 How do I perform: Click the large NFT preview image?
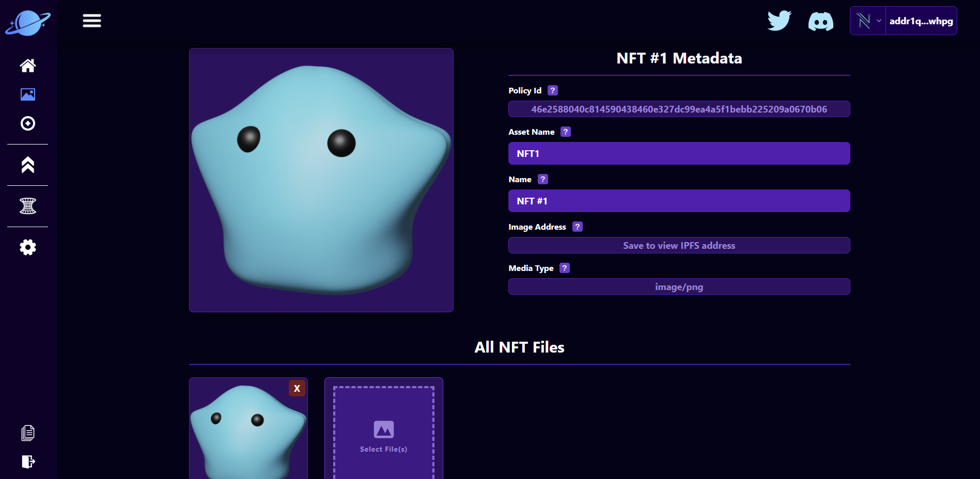321,180
